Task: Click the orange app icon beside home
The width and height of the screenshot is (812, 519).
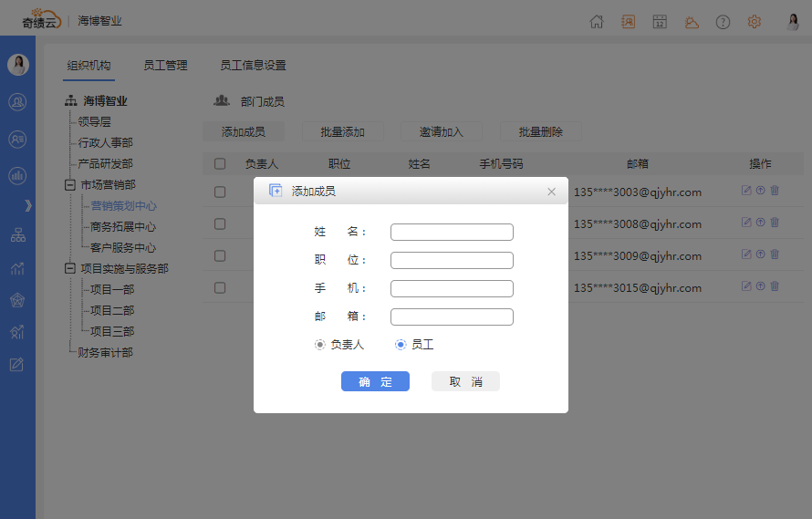Action: tap(629, 22)
